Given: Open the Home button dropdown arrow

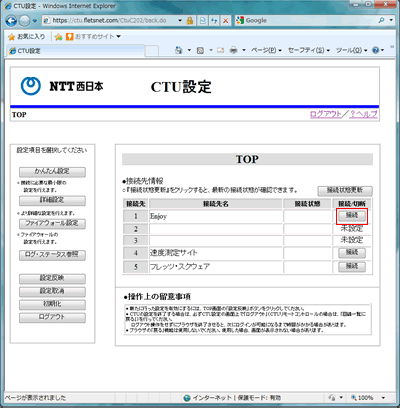Looking at the screenshot, I should (189, 50).
